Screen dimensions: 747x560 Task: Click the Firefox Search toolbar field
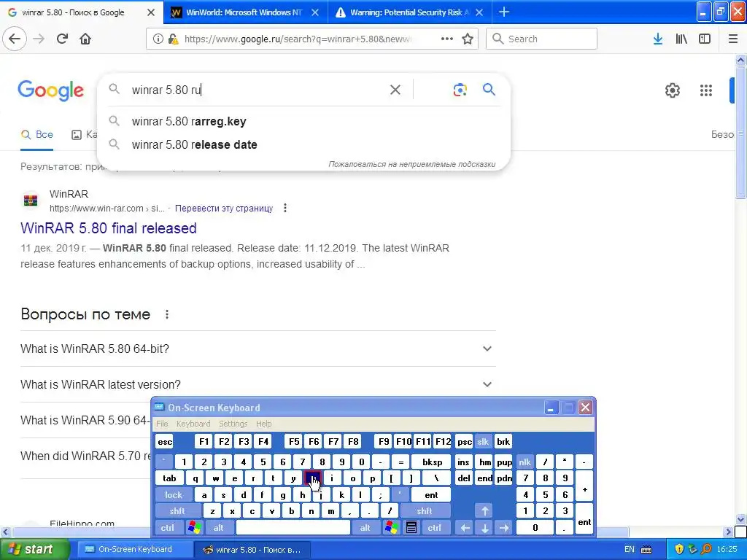541,39
